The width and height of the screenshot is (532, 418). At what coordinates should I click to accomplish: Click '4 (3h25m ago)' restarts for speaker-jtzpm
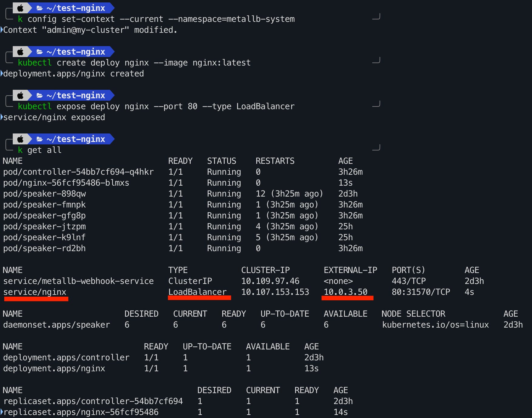click(x=287, y=227)
